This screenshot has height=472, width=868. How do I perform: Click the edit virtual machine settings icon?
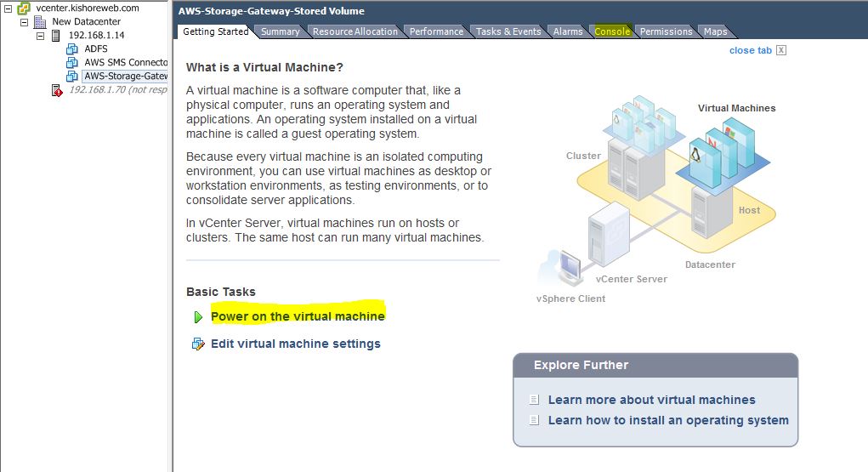[x=198, y=344]
